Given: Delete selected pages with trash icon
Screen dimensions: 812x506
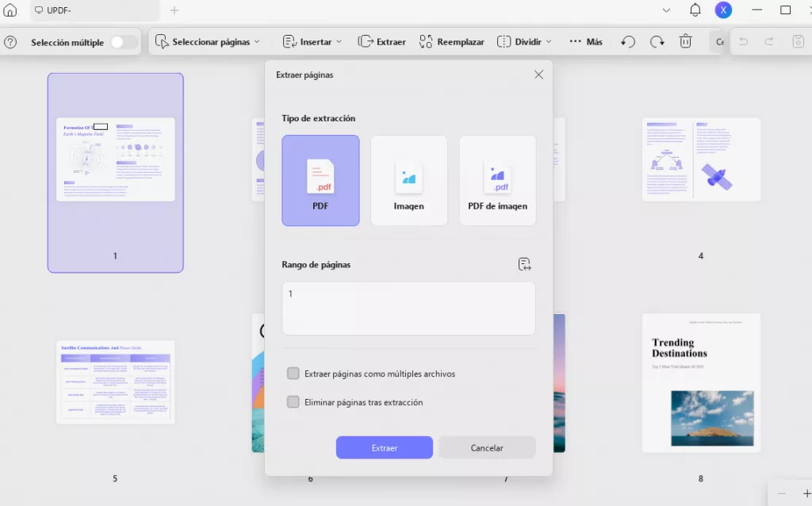Looking at the screenshot, I should pyautogui.click(x=686, y=41).
